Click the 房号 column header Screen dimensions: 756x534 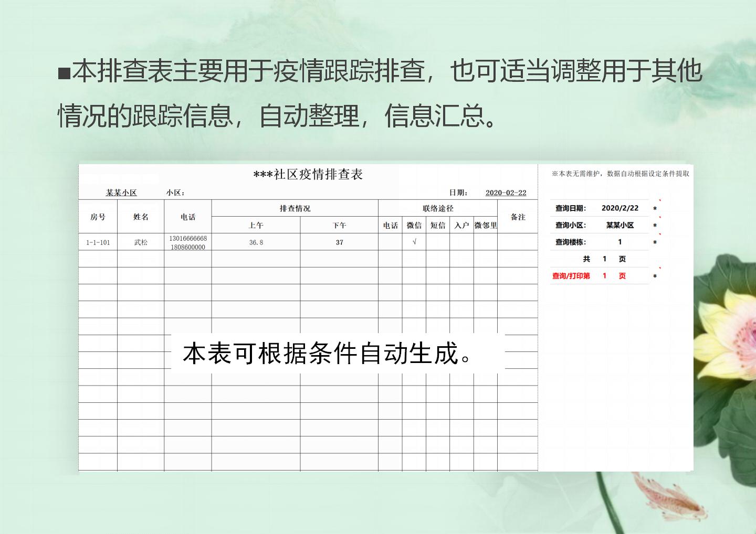tap(98, 217)
